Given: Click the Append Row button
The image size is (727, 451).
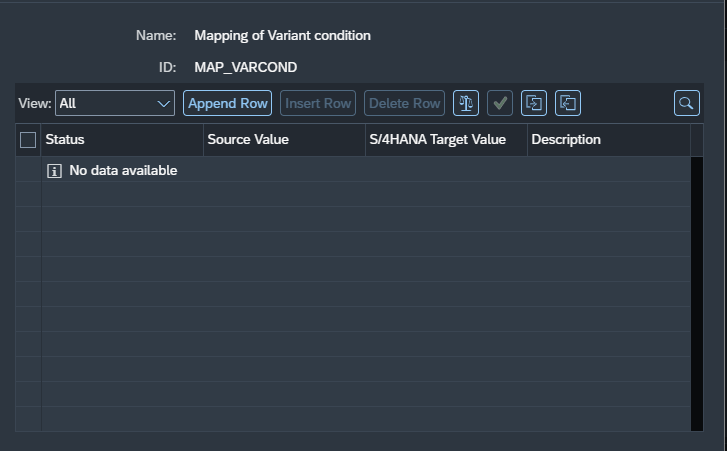Looking at the screenshot, I should [228, 103].
